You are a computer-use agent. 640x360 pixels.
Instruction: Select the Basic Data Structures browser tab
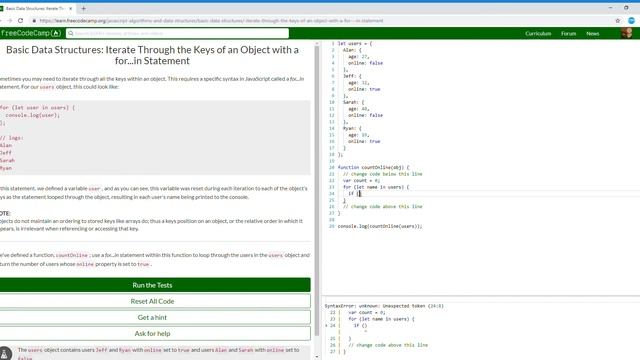click(x=35, y=8)
